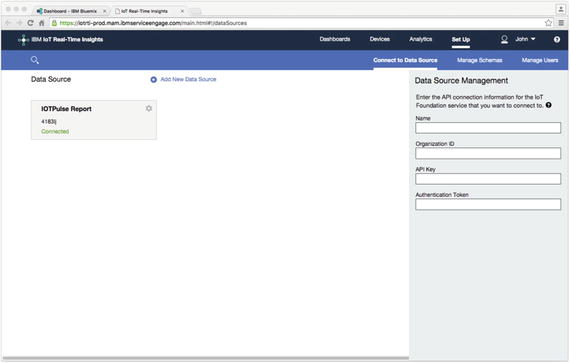Click the info icon beside Foundation service text

click(549, 105)
